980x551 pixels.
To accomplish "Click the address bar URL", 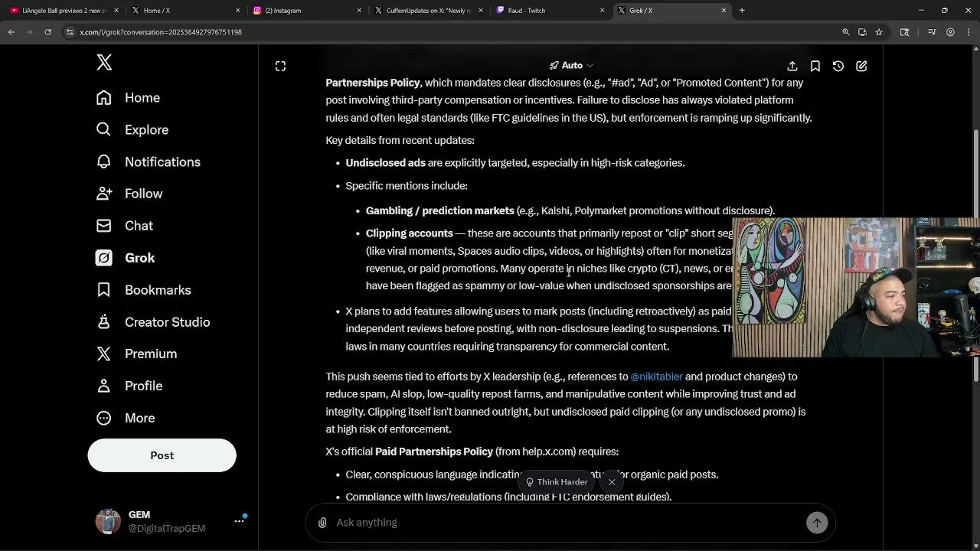I will tap(161, 32).
